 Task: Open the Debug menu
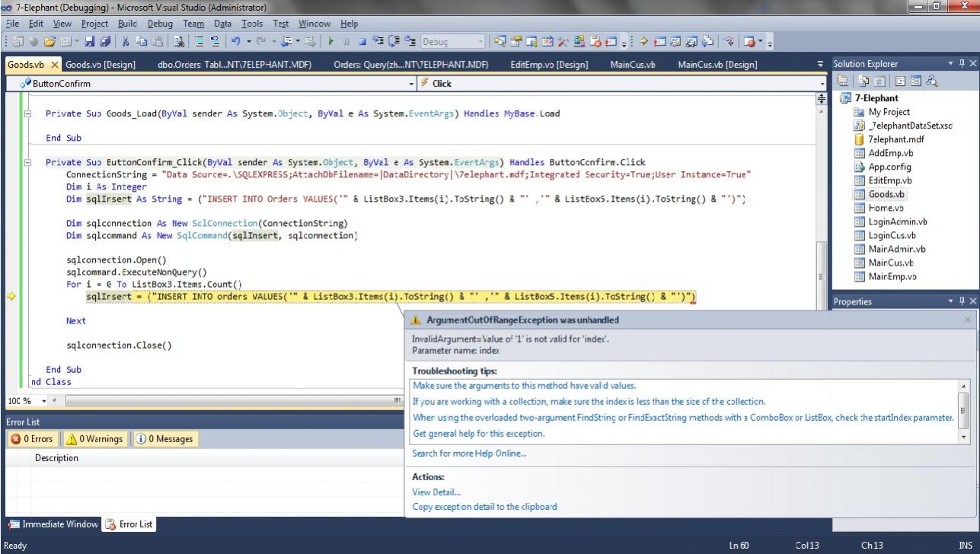[x=160, y=24]
